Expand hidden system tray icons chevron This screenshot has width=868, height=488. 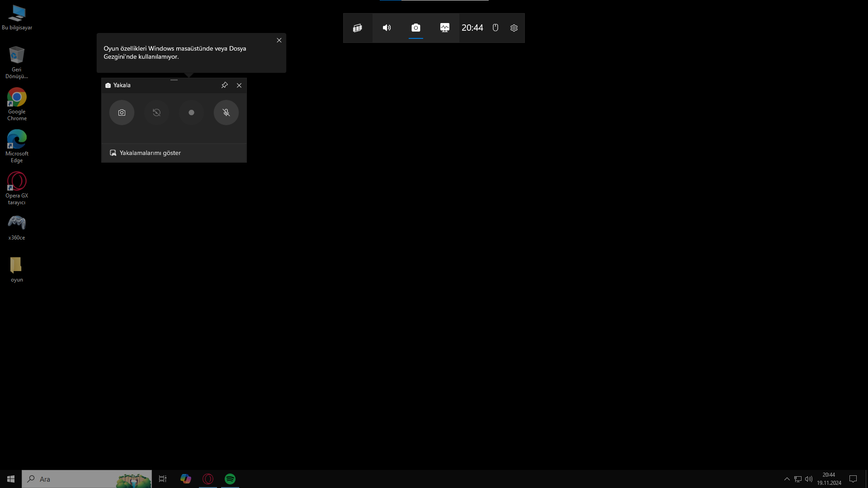pyautogui.click(x=787, y=479)
